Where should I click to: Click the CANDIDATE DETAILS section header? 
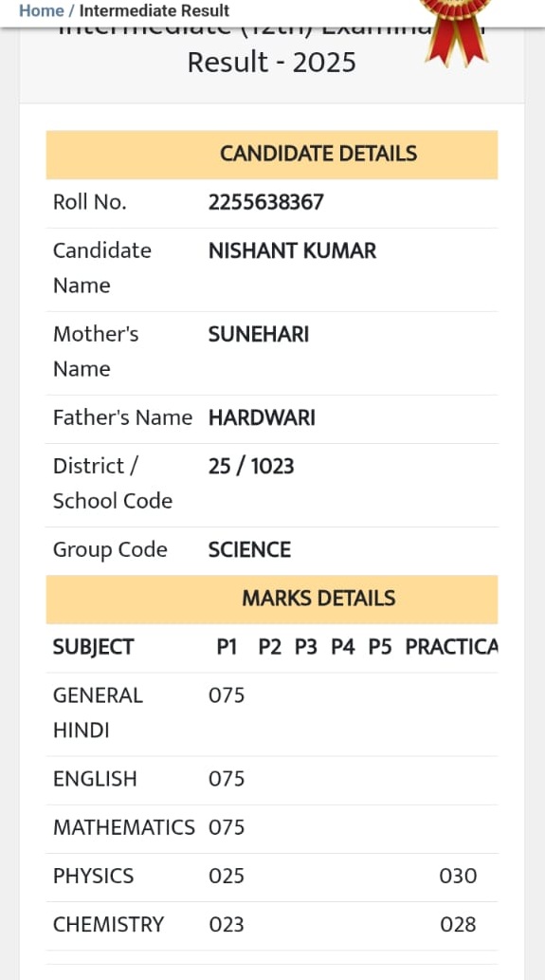[272, 155]
